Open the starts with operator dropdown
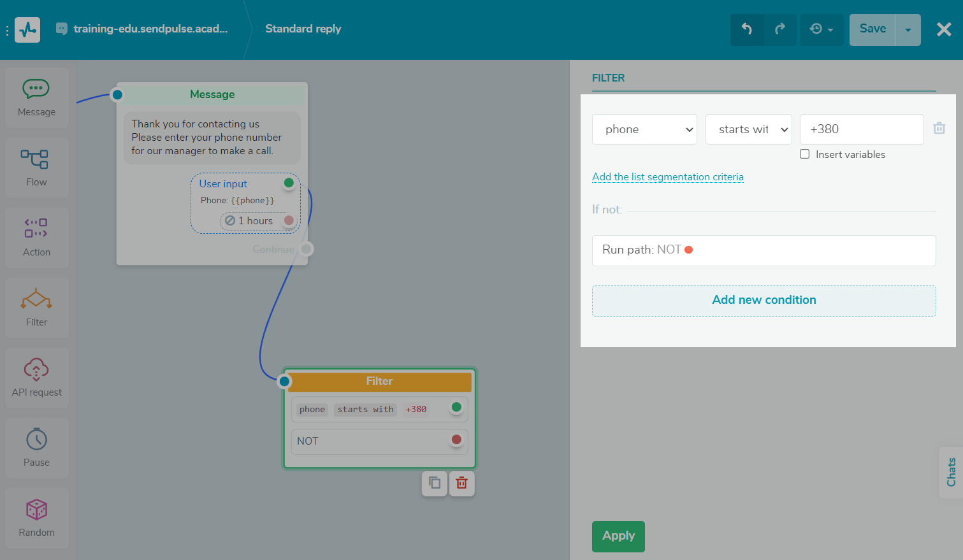This screenshot has height=560, width=963. (x=748, y=129)
